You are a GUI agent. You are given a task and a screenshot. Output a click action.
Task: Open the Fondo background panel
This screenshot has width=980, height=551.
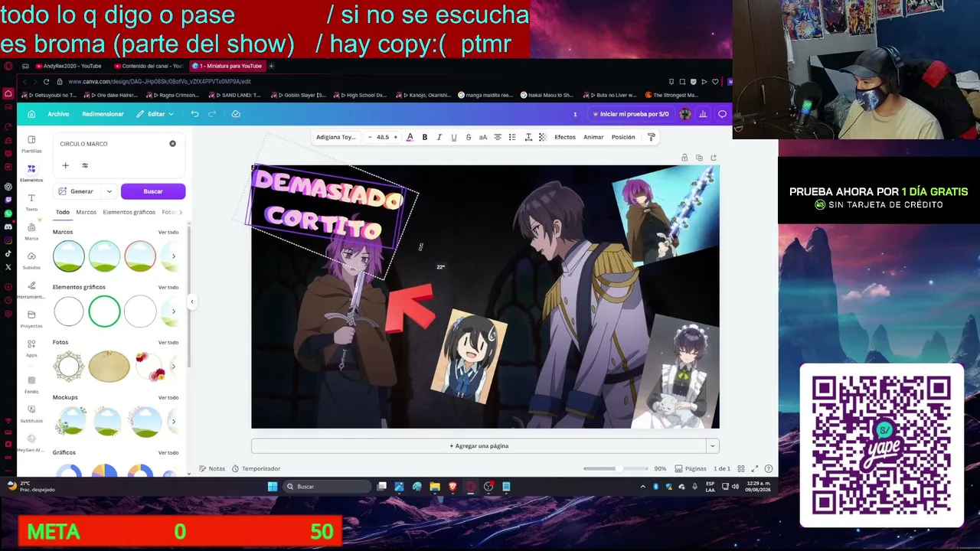pos(31,385)
